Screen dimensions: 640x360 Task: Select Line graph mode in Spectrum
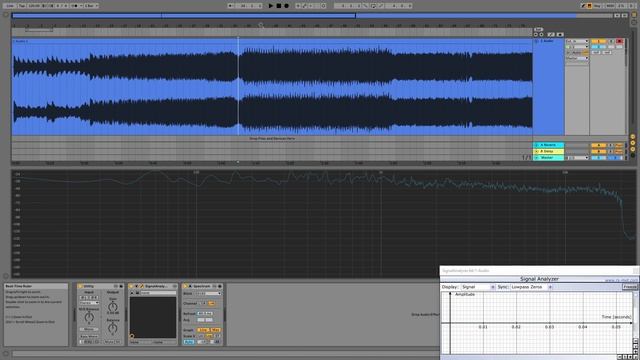[202, 330]
